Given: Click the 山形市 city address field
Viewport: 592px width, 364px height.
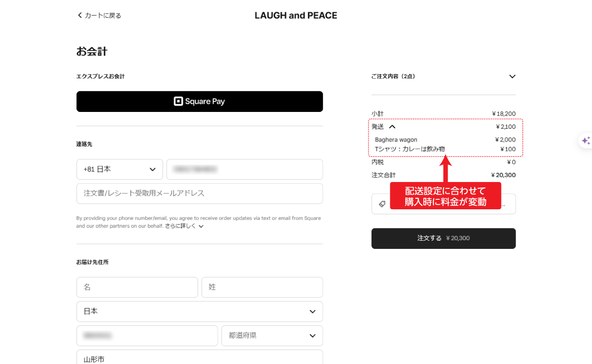Looking at the screenshot, I should point(199,358).
